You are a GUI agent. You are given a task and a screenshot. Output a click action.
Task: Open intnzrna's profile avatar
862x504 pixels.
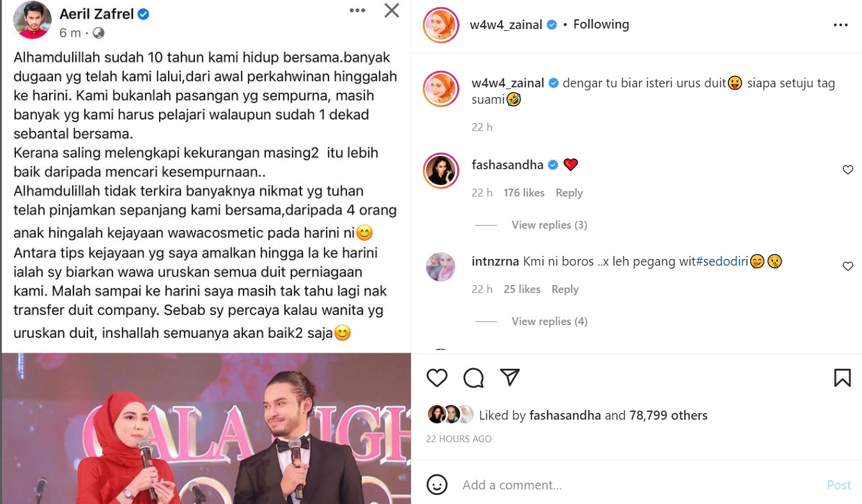tap(441, 267)
